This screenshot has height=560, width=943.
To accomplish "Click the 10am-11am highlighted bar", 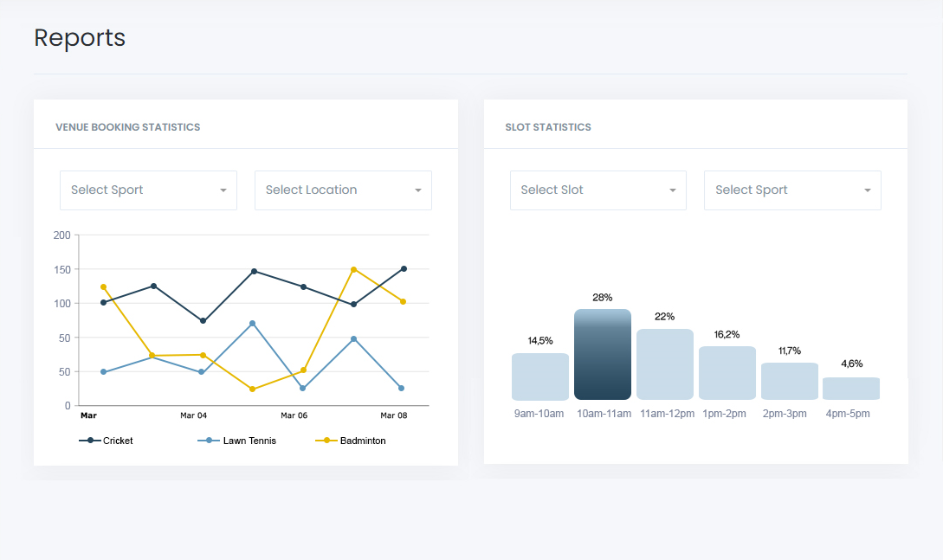I will coord(603,355).
